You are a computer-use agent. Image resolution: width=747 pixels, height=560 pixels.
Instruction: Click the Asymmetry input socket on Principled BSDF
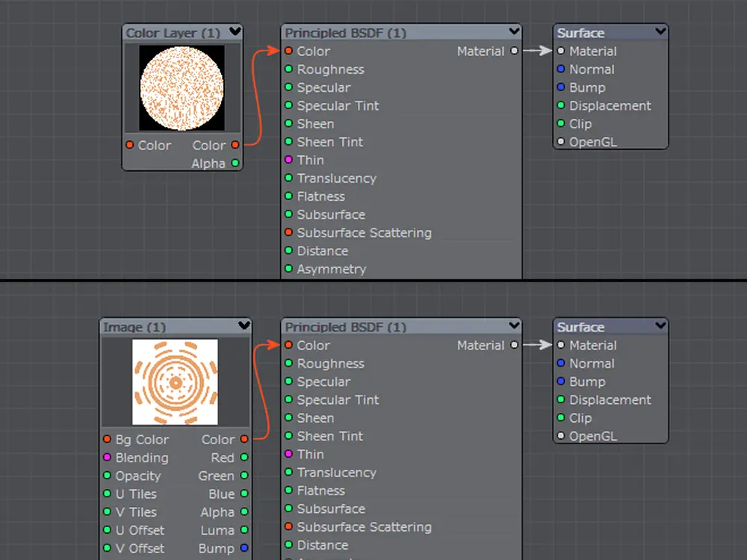point(288,269)
